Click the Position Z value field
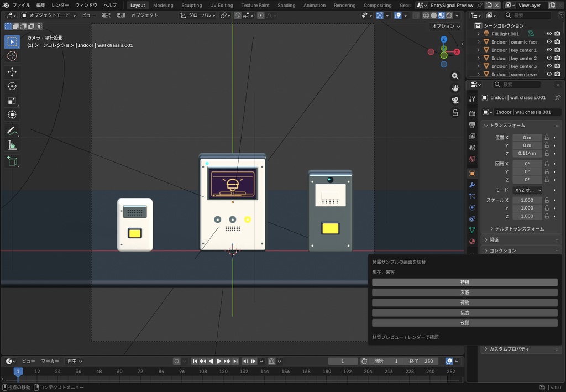Screen dimensions: 566x392 [527, 153]
